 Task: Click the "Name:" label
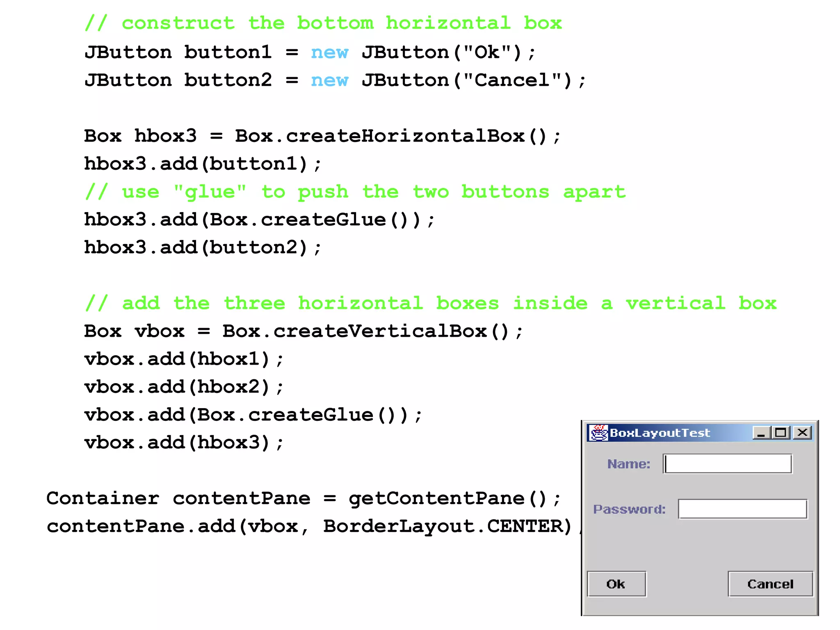(x=629, y=464)
